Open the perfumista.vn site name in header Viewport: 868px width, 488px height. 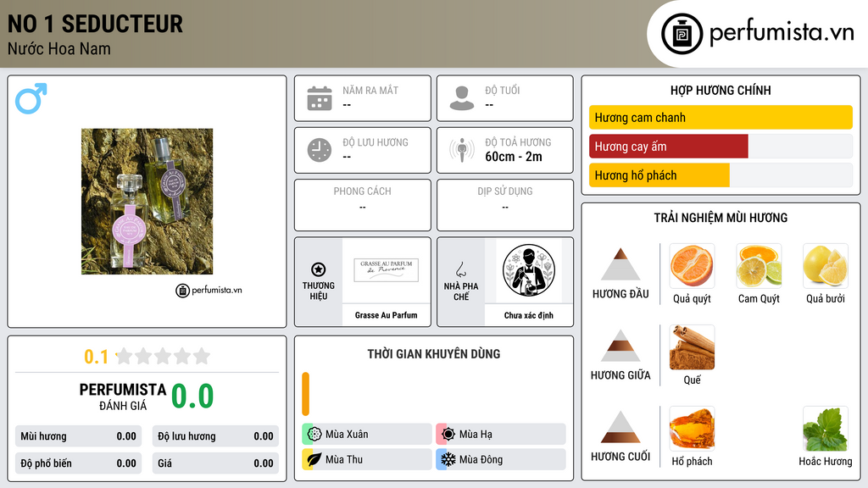point(782,33)
